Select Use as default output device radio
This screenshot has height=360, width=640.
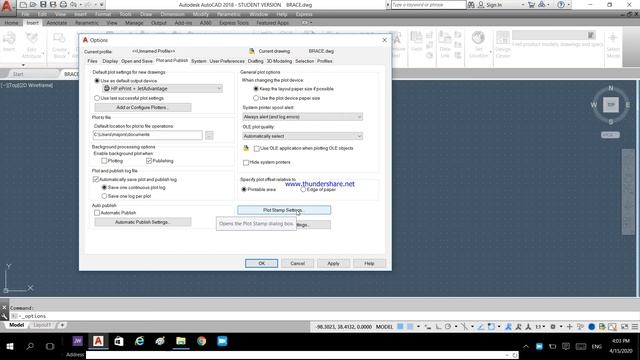coord(97,81)
